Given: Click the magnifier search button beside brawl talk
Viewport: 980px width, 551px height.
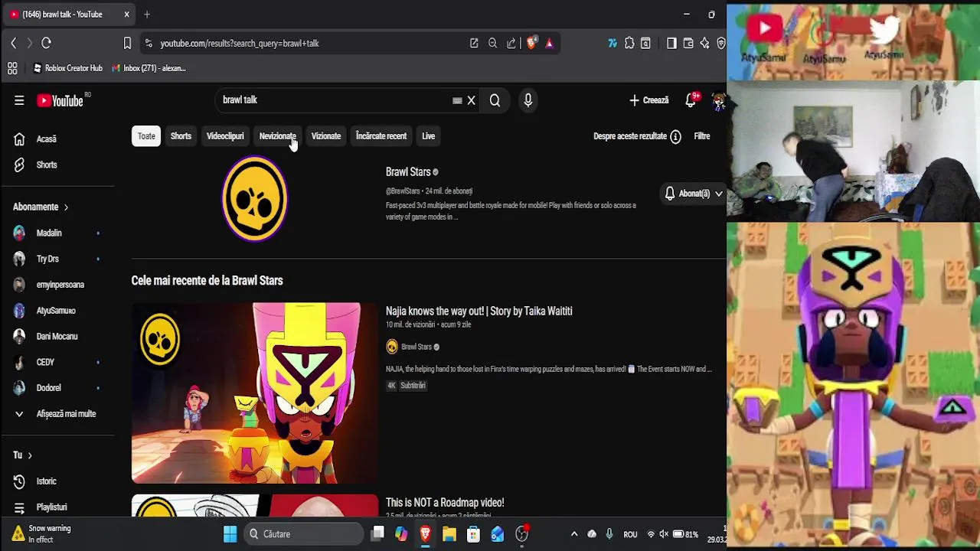Looking at the screenshot, I should point(495,100).
